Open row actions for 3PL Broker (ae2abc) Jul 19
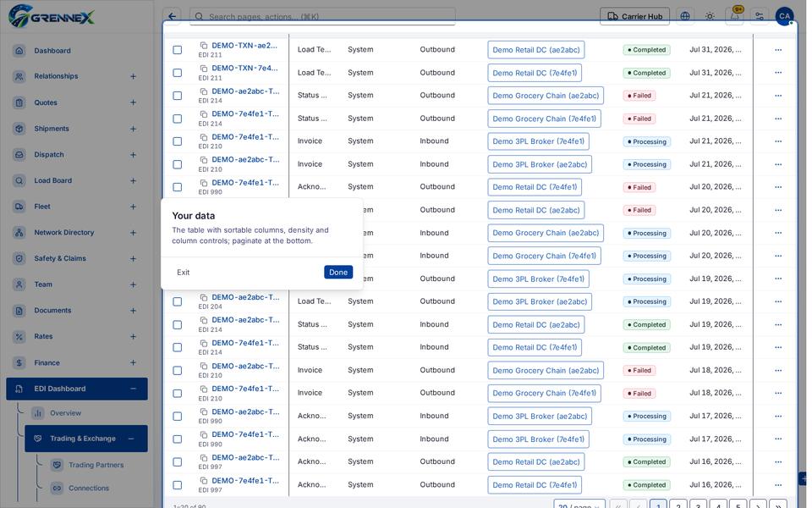The height and width of the screenshot is (508, 812). 778,301
